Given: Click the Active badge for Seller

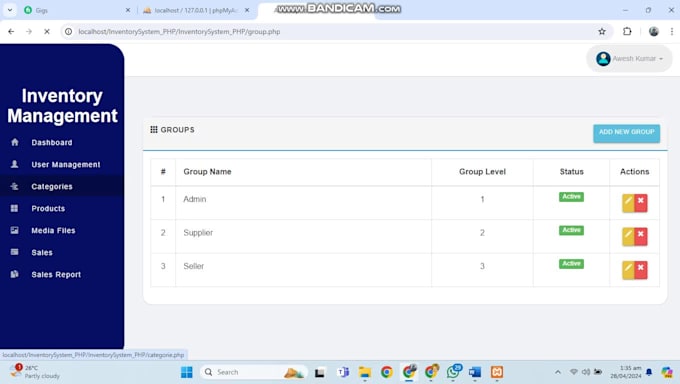Looking at the screenshot, I should (571, 263).
